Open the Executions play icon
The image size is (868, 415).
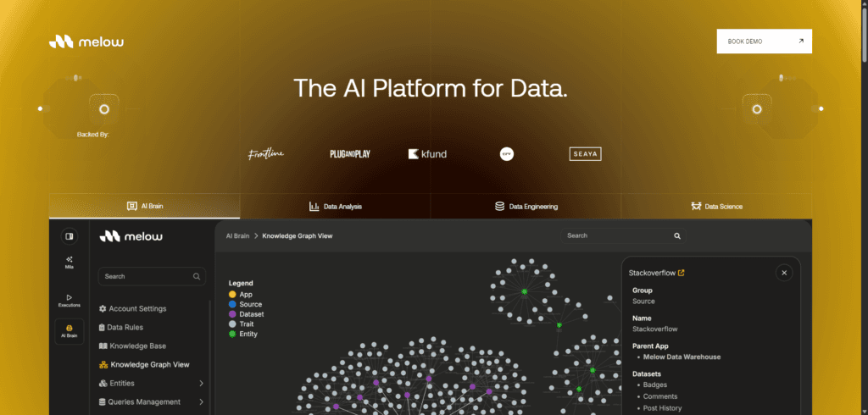click(x=69, y=299)
